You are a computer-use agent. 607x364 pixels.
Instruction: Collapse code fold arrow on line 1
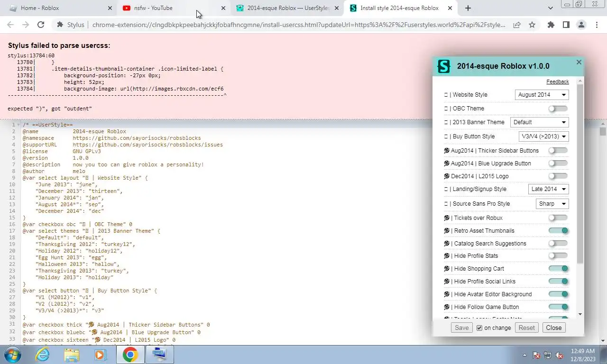pyautogui.click(x=18, y=125)
